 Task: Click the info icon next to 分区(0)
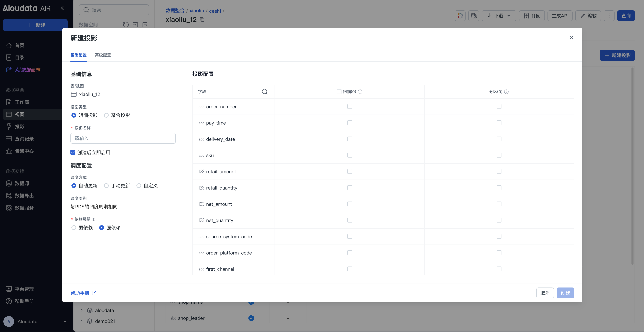click(x=506, y=92)
